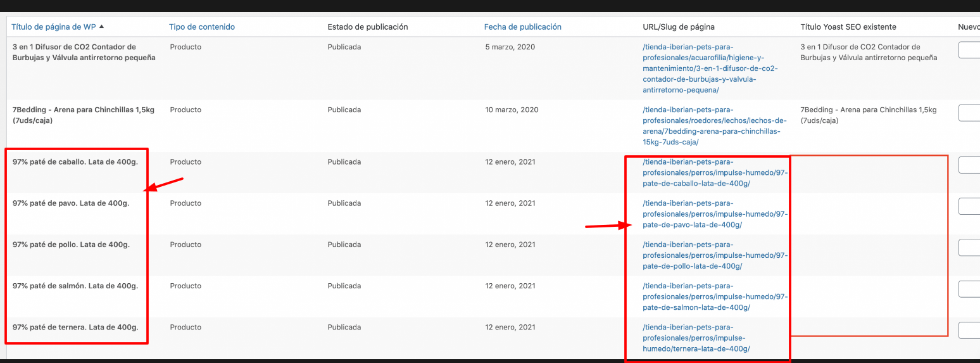The width and height of the screenshot is (980, 363).
Task: Select the Título Yoast SEO existente header
Action: [848, 27]
